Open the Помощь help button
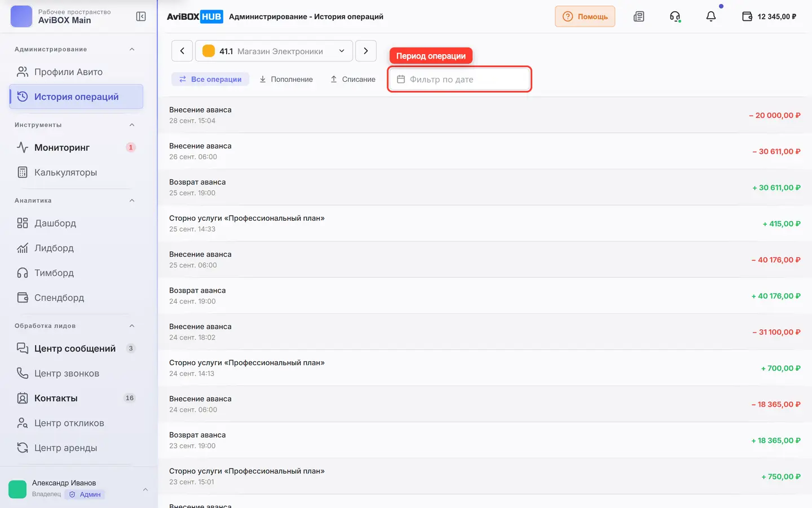This screenshot has width=812, height=508. click(x=585, y=16)
